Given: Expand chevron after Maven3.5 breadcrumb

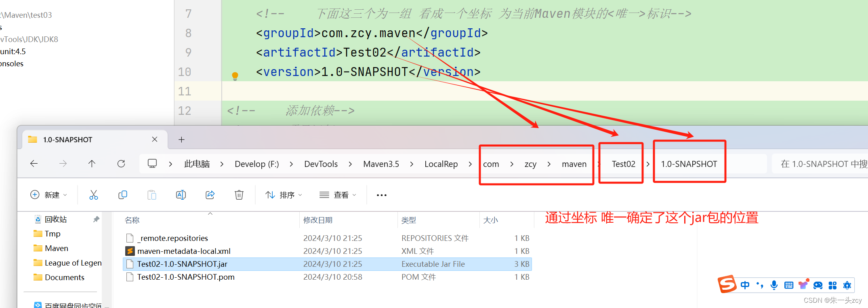Looking at the screenshot, I should (412, 164).
